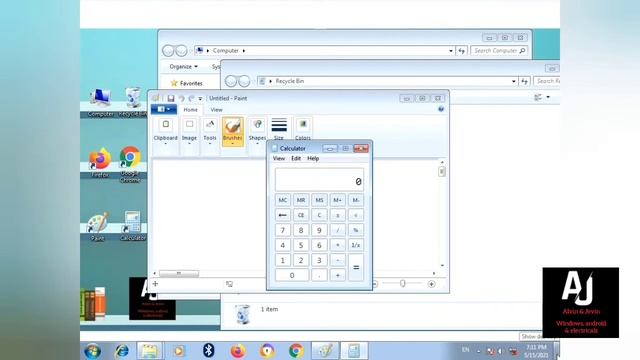
Task: Click Favorites in the Computer window sidebar
Action: tap(187, 83)
